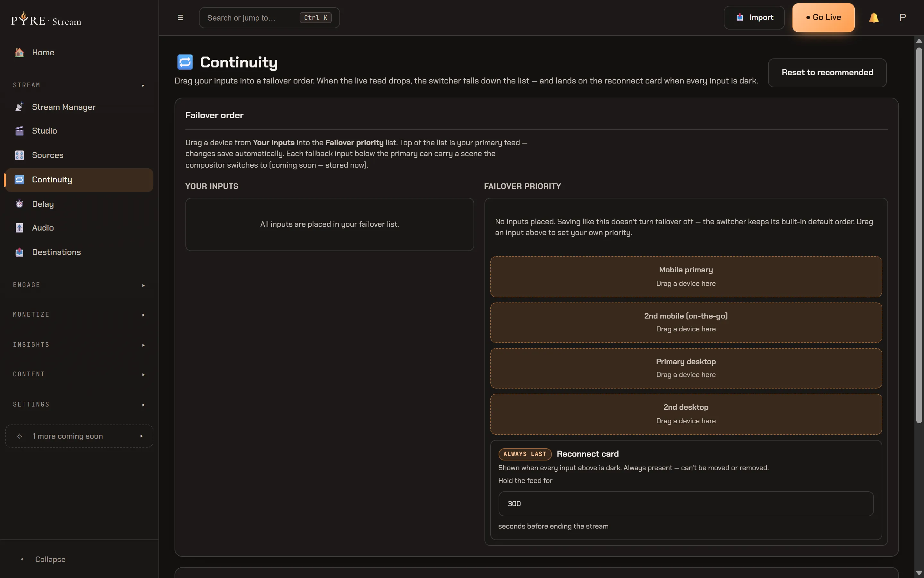Image resolution: width=924 pixels, height=578 pixels.
Task: Expand the CONTENT sidebar section
Action: [79, 374]
